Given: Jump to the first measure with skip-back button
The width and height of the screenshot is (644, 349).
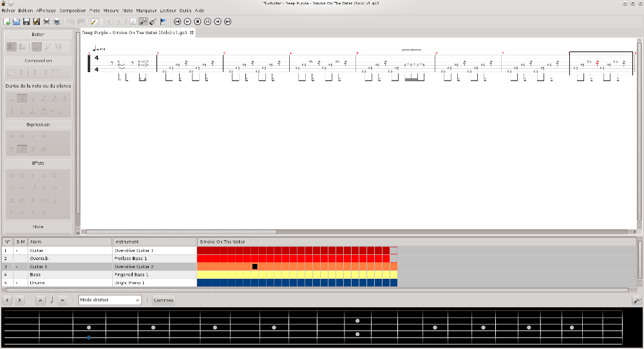Looking at the screenshot, I should pyautogui.click(x=177, y=22).
